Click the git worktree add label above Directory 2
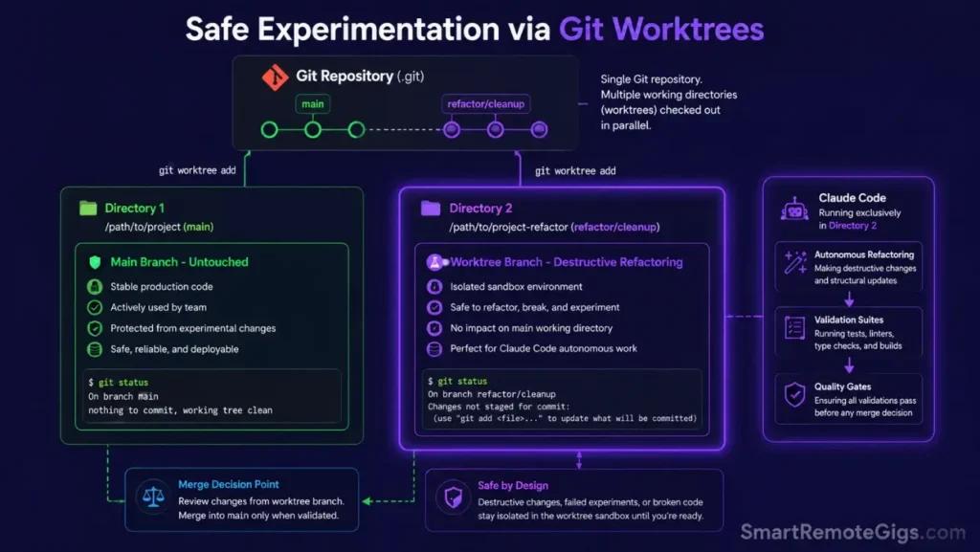Screen dimensions: 980x552 tap(575, 171)
